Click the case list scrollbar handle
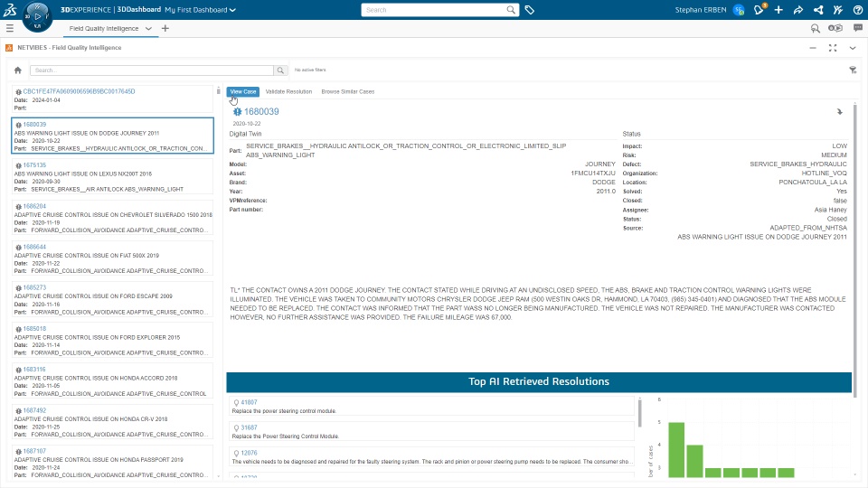This screenshot has width=868, height=488. tap(218, 90)
